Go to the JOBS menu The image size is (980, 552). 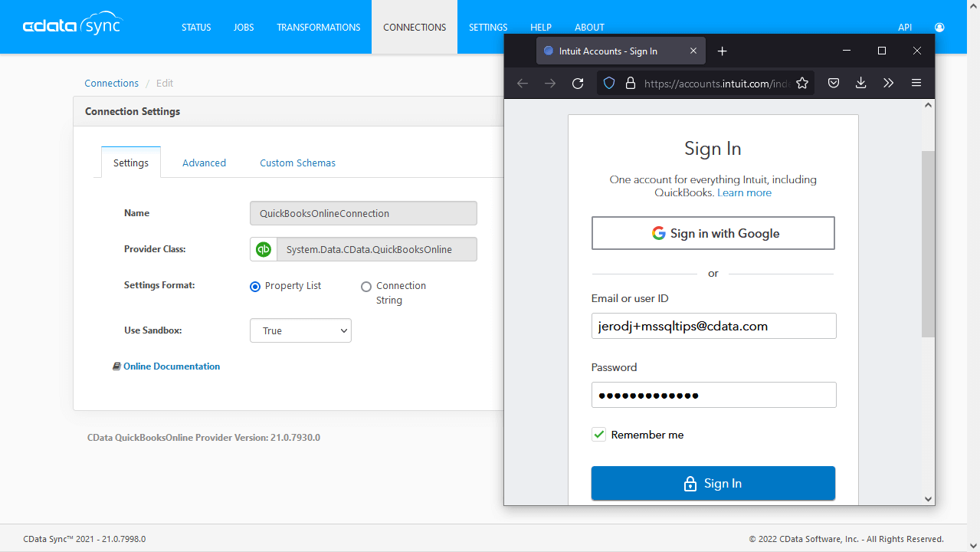click(x=244, y=27)
